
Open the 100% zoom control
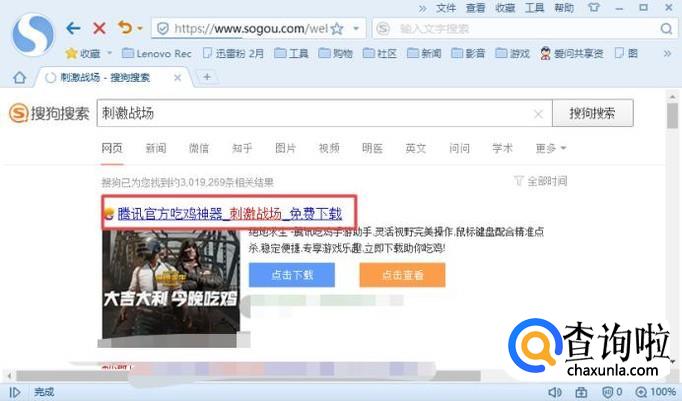(655, 392)
